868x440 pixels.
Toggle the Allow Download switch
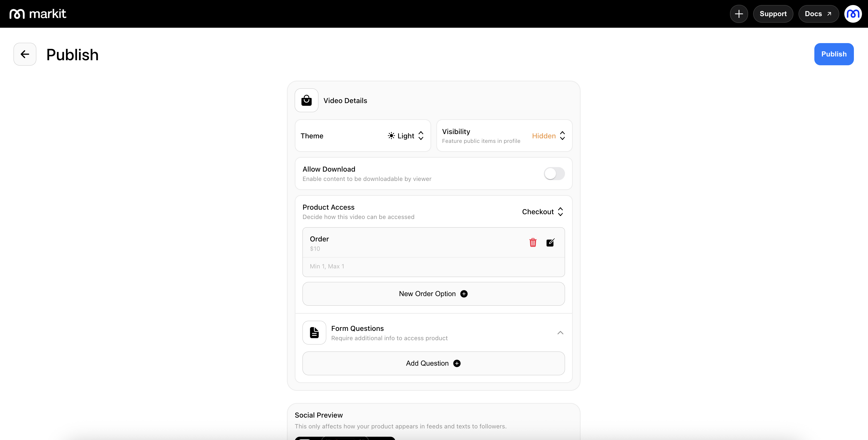pyautogui.click(x=554, y=174)
